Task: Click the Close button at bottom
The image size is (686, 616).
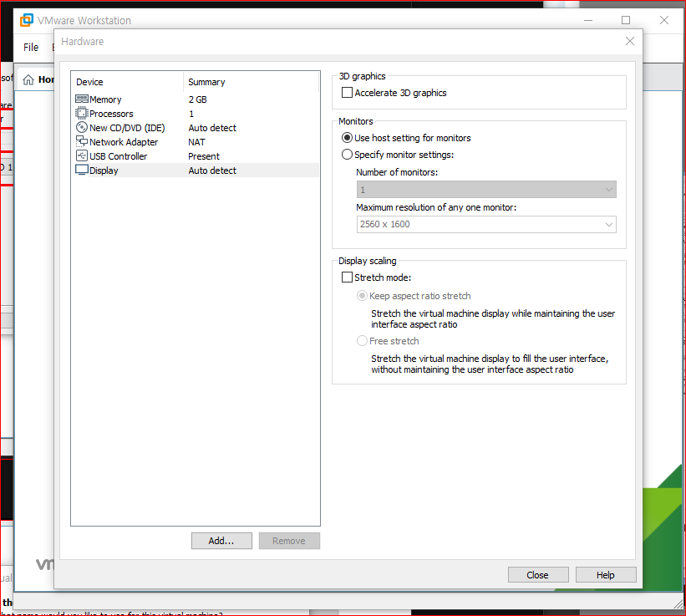Action: point(538,575)
